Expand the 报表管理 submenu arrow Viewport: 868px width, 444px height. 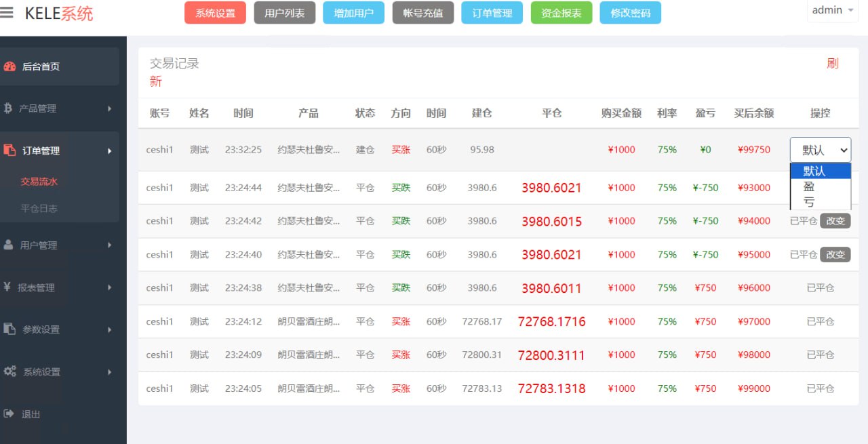coord(110,287)
